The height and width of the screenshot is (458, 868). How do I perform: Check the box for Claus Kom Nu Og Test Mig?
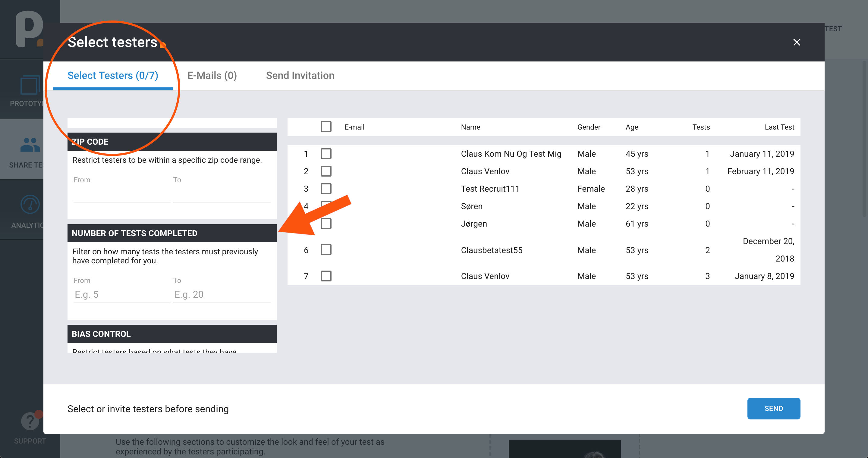click(x=326, y=154)
